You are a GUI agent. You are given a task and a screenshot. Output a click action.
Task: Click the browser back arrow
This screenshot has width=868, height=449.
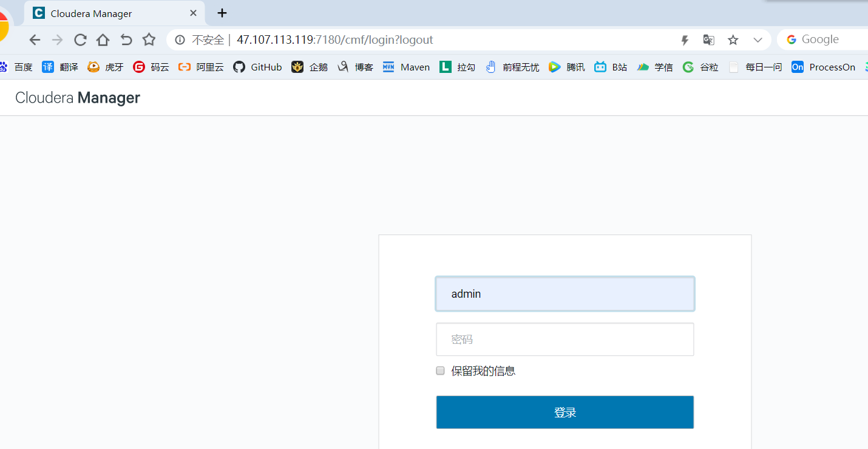coord(35,40)
